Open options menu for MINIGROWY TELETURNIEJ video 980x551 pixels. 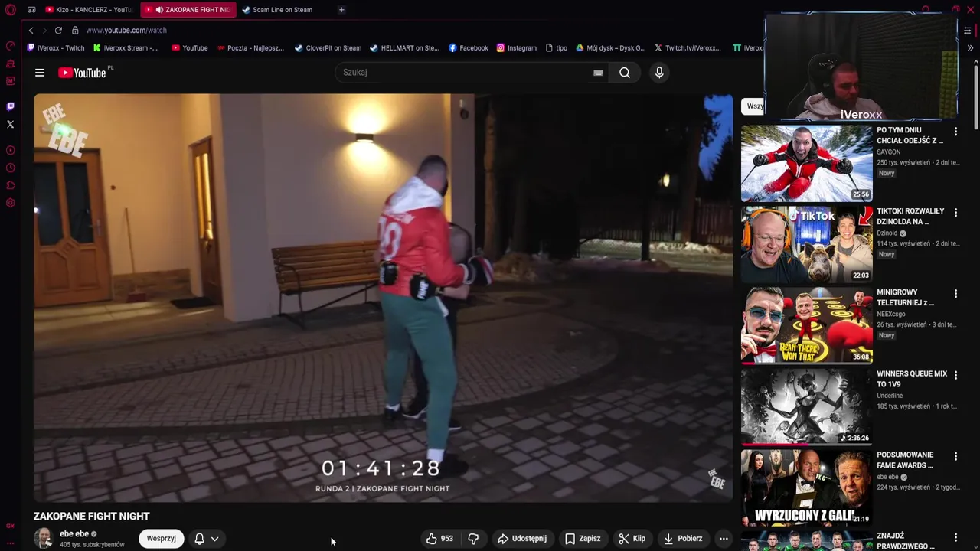[955, 294]
